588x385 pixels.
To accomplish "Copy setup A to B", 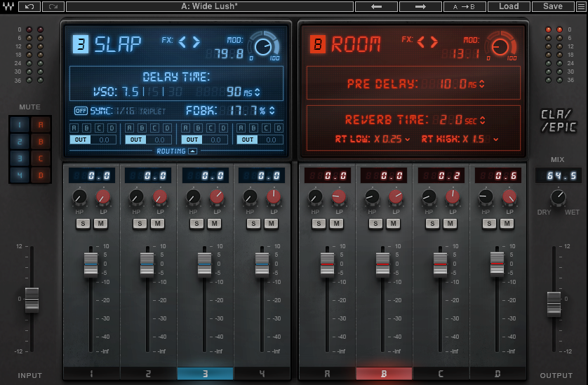I will point(465,7).
